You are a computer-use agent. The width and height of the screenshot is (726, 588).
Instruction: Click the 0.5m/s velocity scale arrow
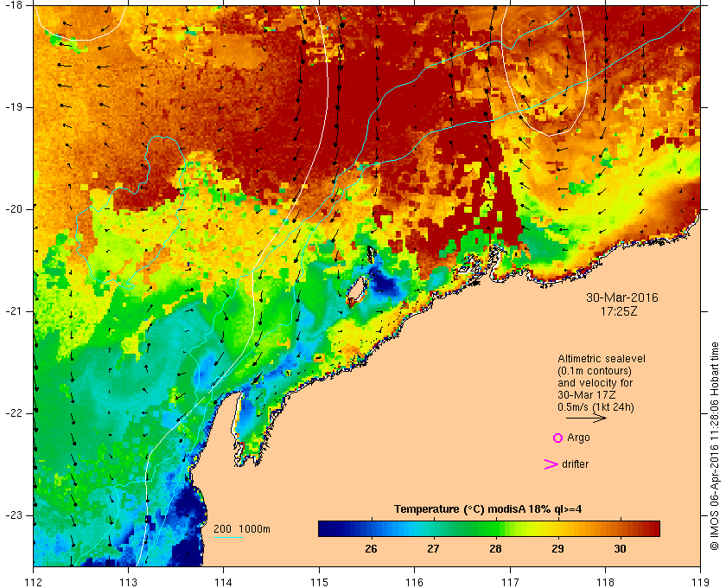pyautogui.click(x=586, y=418)
